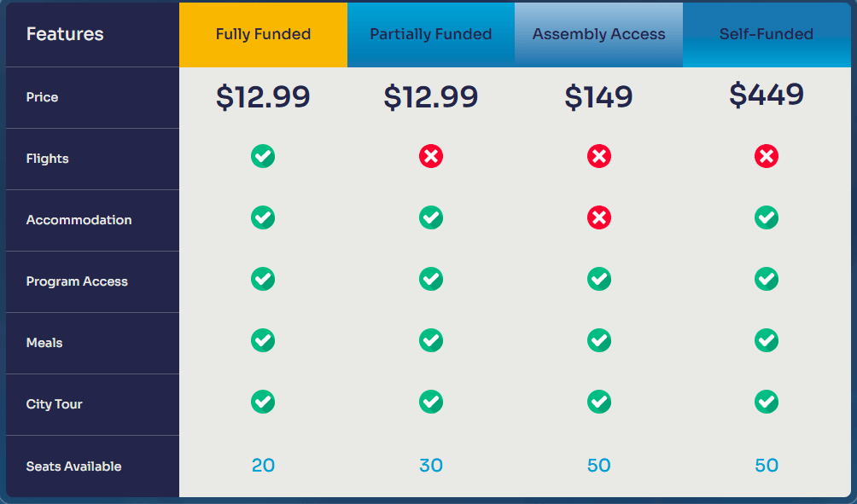Click the Flights red cross under Partially Funded
Image resolution: width=857 pixels, height=504 pixels.
(x=431, y=156)
